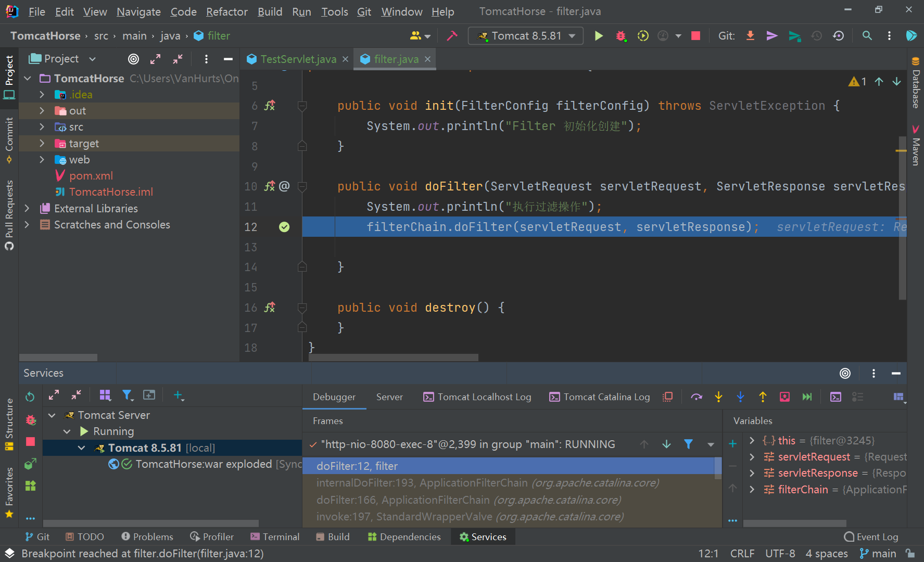Click the Mute Breakpoints icon
This screenshot has width=924, height=562.
(x=668, y=397)
